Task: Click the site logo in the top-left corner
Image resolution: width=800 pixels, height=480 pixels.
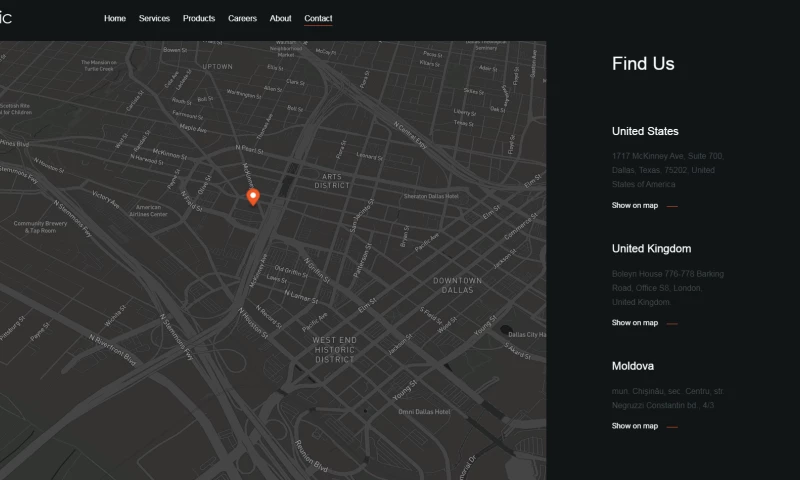Action: point(6,18)
